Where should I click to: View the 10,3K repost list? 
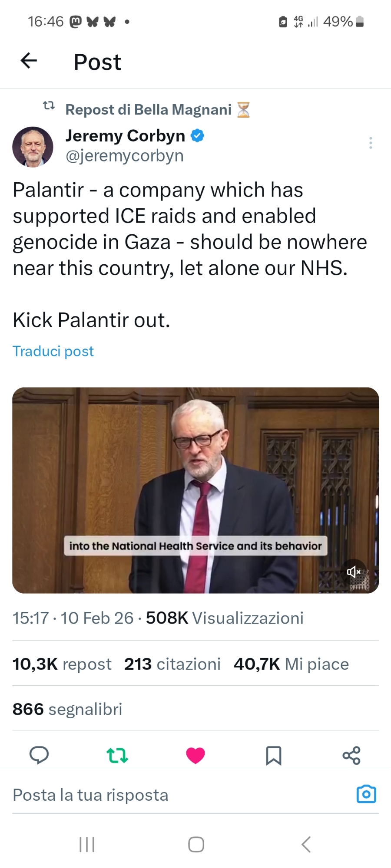click(62, 664)
